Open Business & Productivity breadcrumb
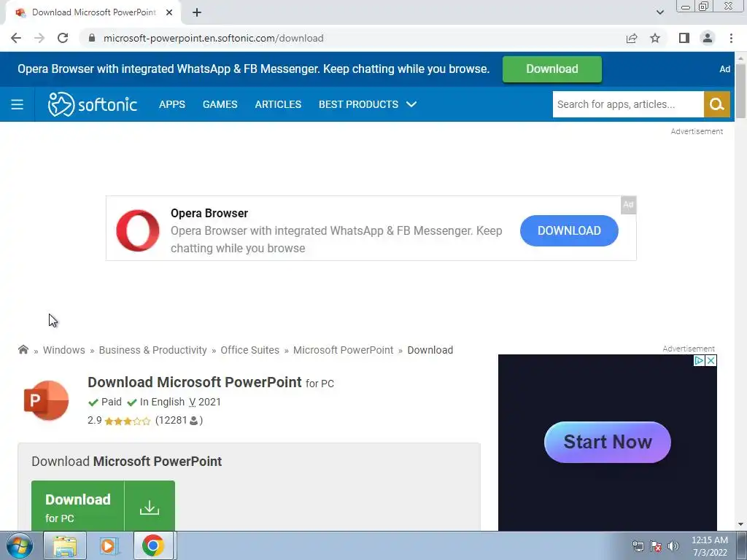Image resolution: width=747 pixels, height=560 pixels. click(152, 350)
